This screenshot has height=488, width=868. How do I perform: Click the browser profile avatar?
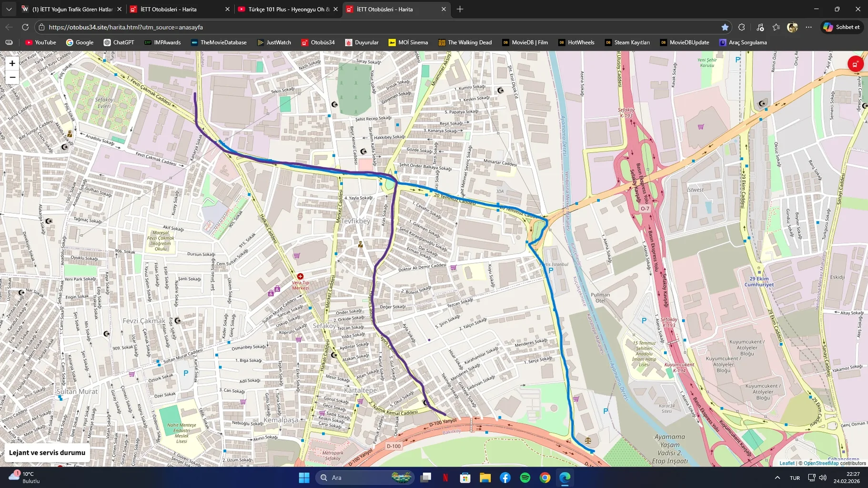point(793,27)
